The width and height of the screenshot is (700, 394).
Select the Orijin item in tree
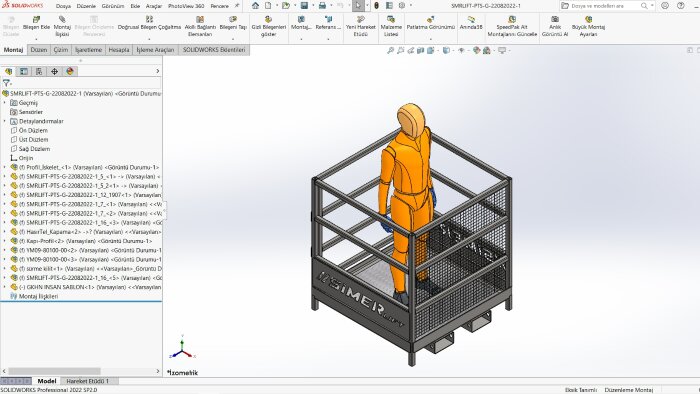(x=26, y=158)
